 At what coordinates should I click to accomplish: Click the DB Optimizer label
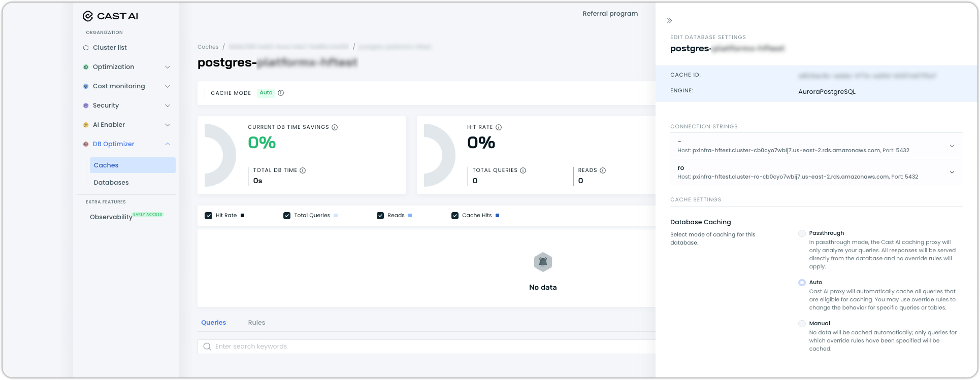tap(114, 144)
